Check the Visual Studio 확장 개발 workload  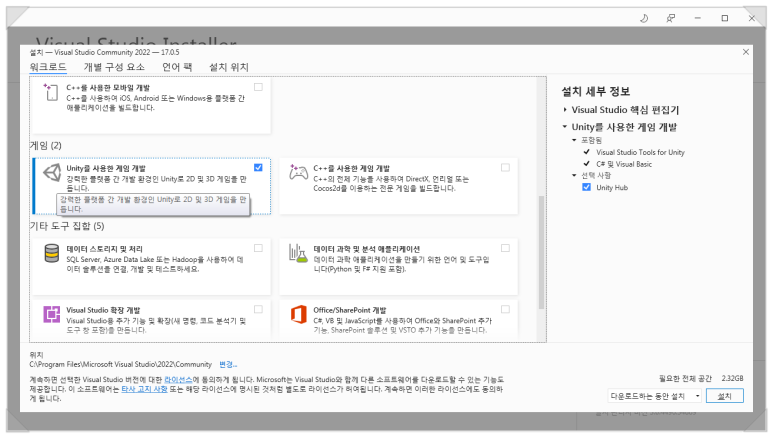258,309
